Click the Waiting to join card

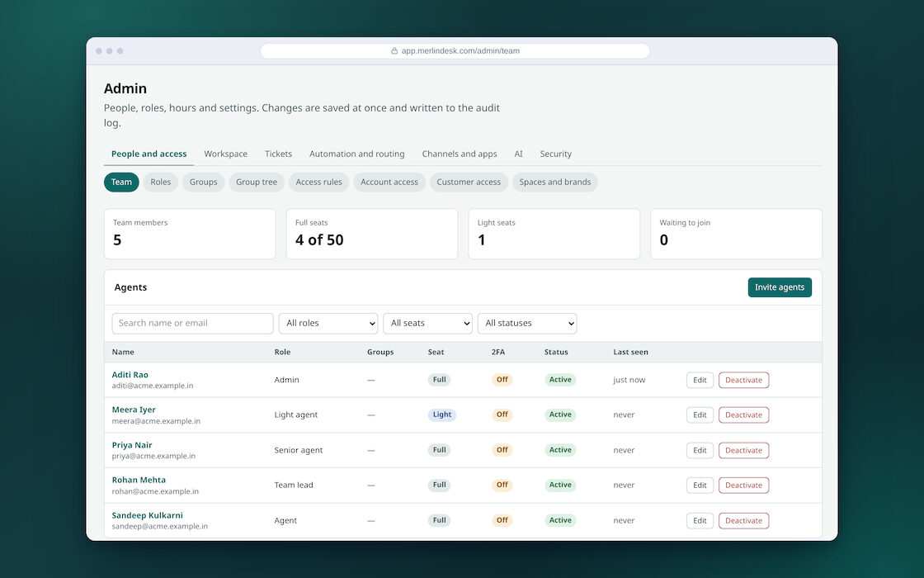(736, 234)
